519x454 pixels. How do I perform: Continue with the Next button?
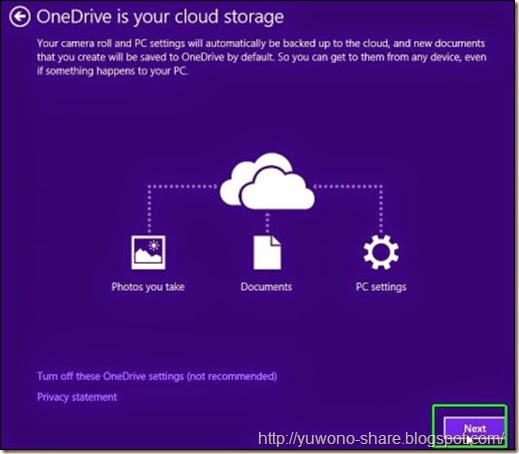[474, 428]
